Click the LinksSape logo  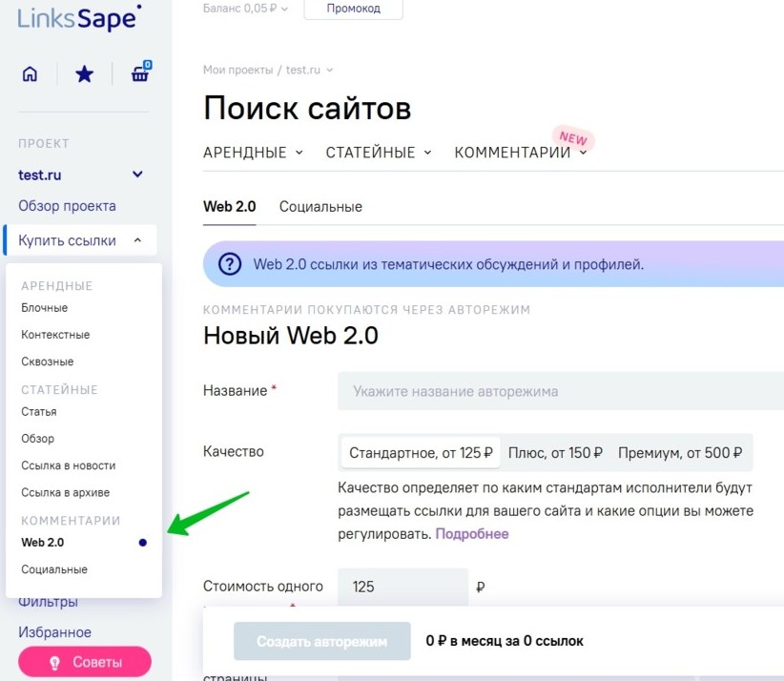pos(79,18)
